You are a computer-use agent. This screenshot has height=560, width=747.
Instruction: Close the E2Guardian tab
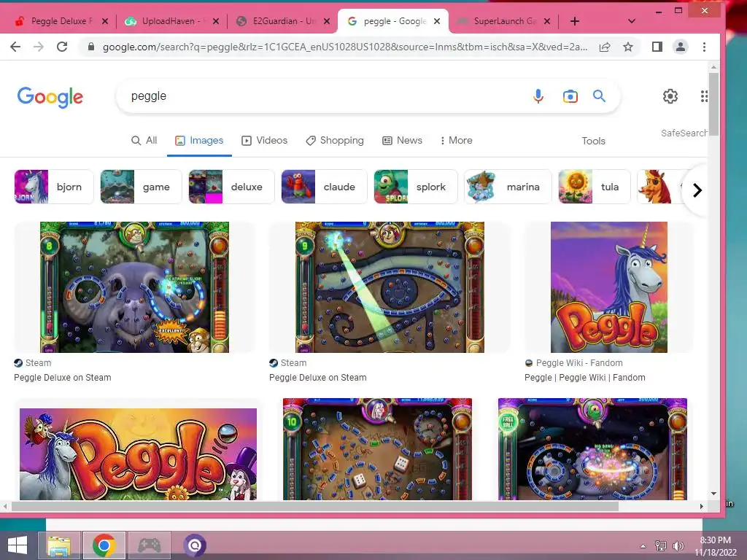point(327,21)
